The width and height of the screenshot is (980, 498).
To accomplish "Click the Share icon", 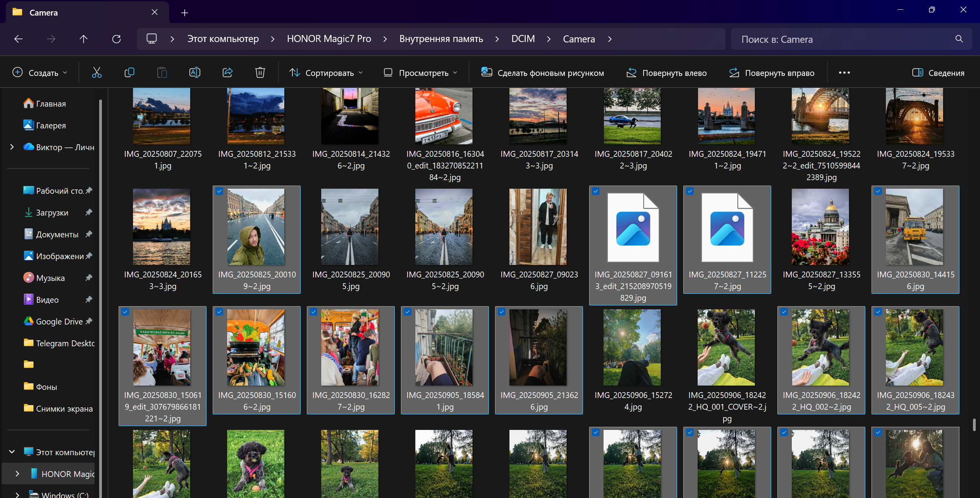I will (x=227, y=72).
